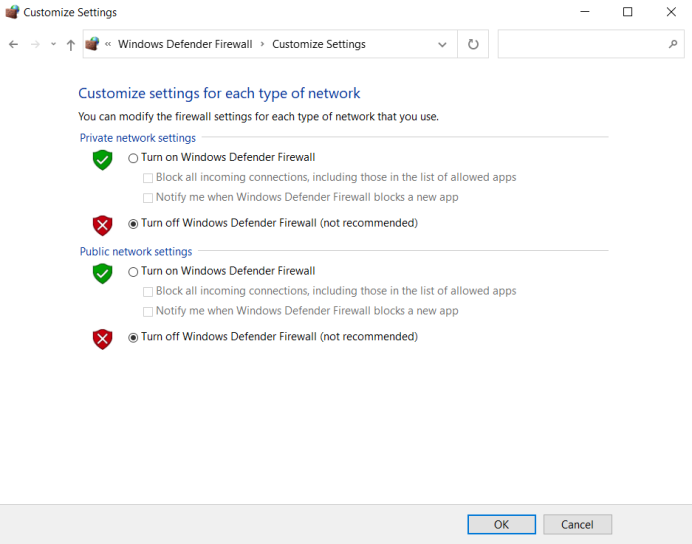Open Windows Defender Firewall breadcrumb
This screenshot has height=544, width=692.
185,44
